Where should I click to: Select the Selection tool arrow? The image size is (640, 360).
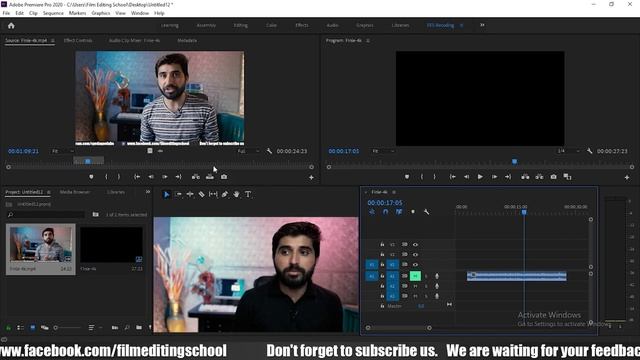167,195
